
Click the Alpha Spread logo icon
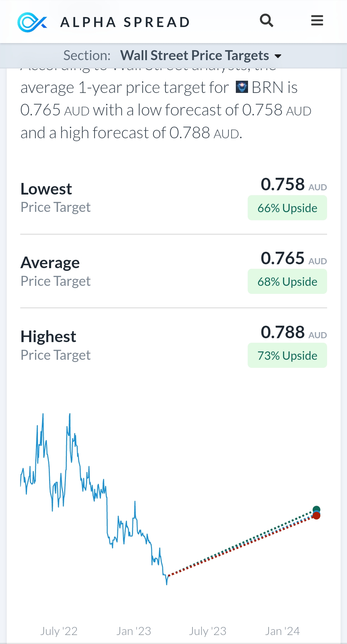pos(32,22)
